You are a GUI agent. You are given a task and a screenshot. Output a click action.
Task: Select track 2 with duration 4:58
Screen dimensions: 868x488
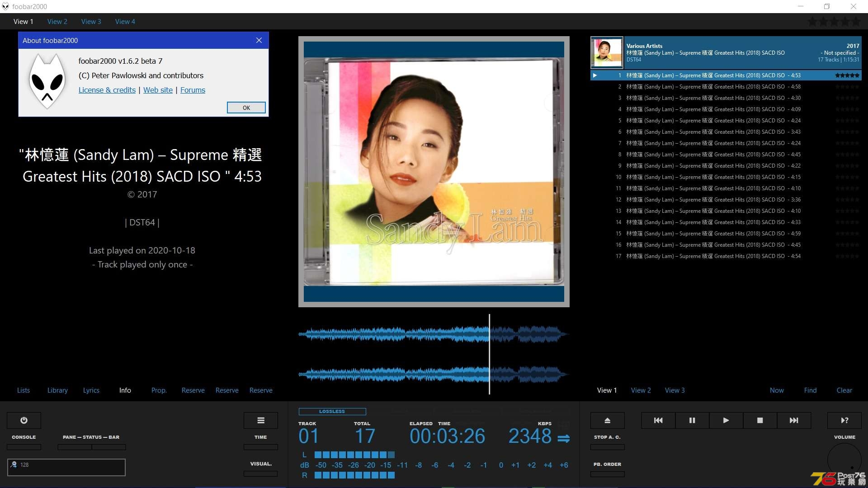click(726, 87)
